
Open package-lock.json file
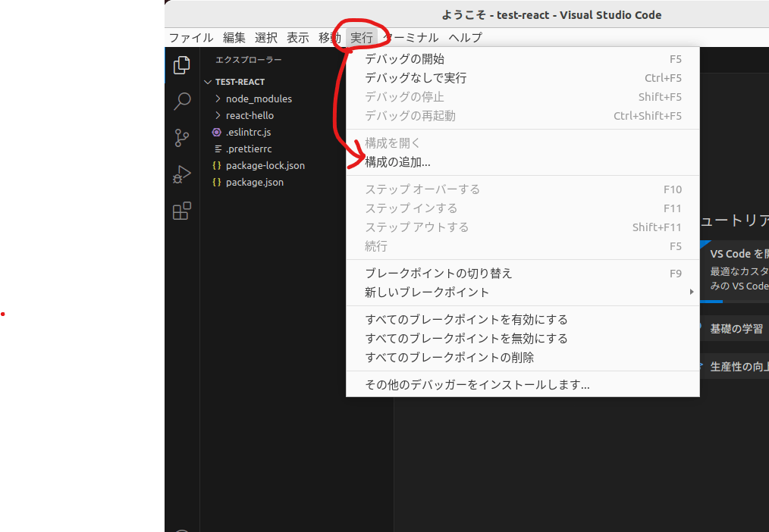click(x=265, y=165)
